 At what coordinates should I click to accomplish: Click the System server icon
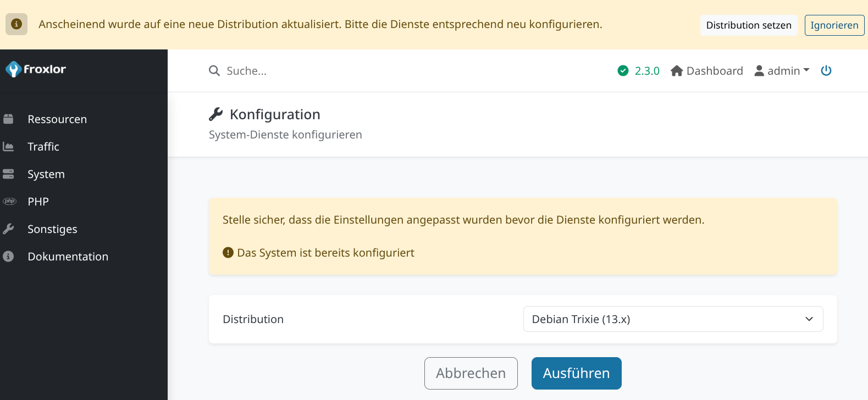coord(8,174)
